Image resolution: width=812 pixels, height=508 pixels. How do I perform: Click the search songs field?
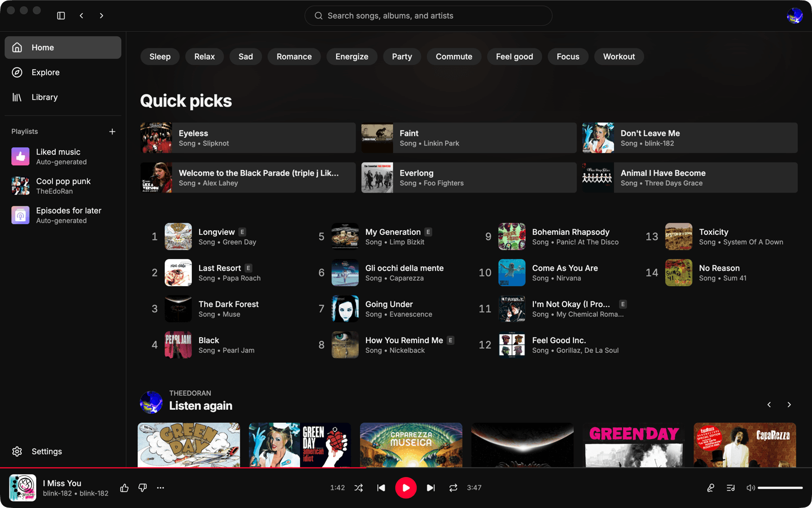click(x=429, y=16)
